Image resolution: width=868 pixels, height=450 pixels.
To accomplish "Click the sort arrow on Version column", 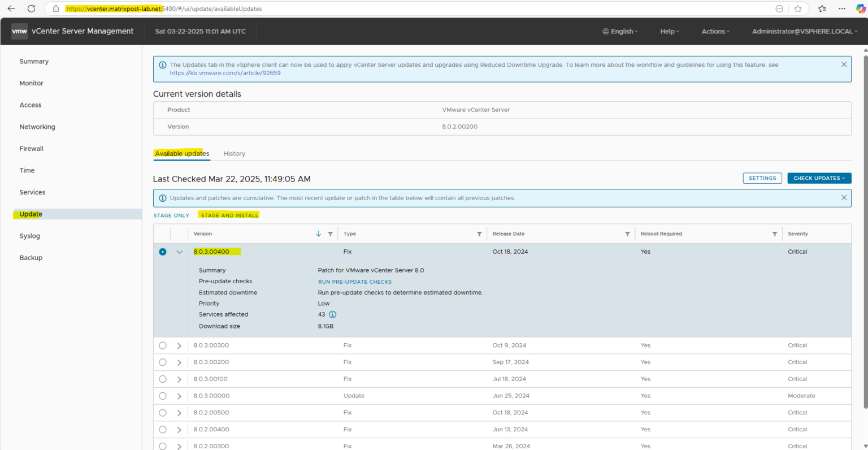I will click(x=318, y=233).
